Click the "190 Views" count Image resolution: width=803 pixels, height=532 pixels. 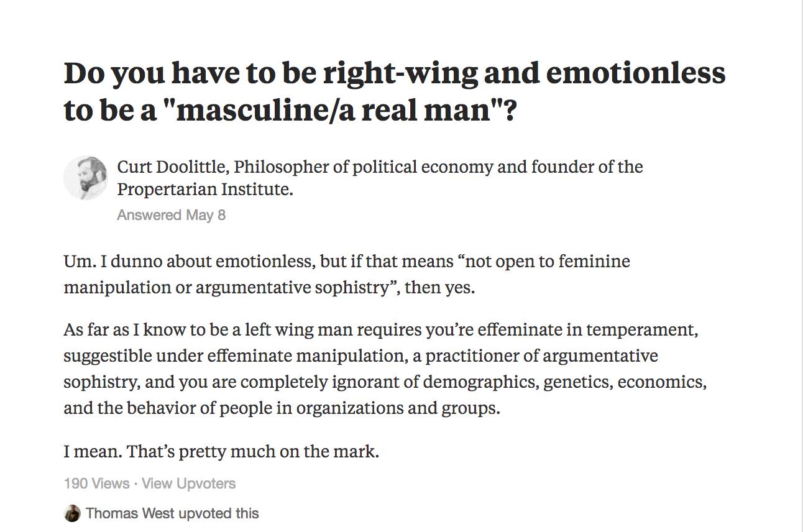[96, 484]
